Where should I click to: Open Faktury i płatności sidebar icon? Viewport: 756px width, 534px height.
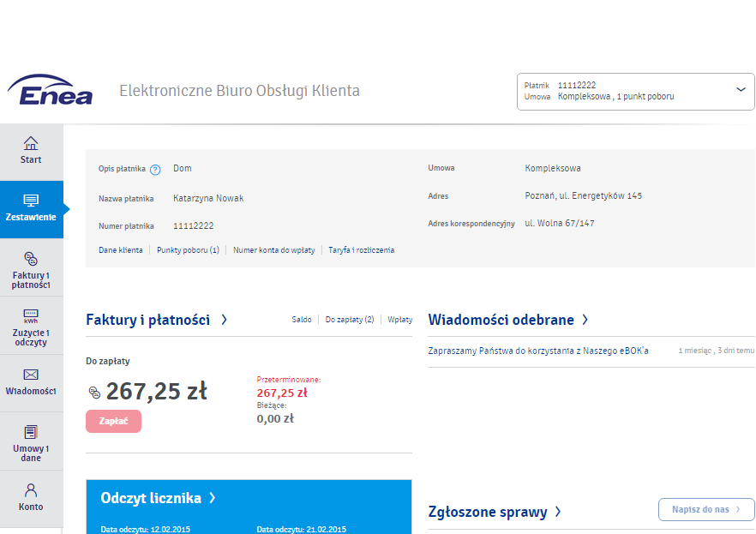click(x=31, y=258)
